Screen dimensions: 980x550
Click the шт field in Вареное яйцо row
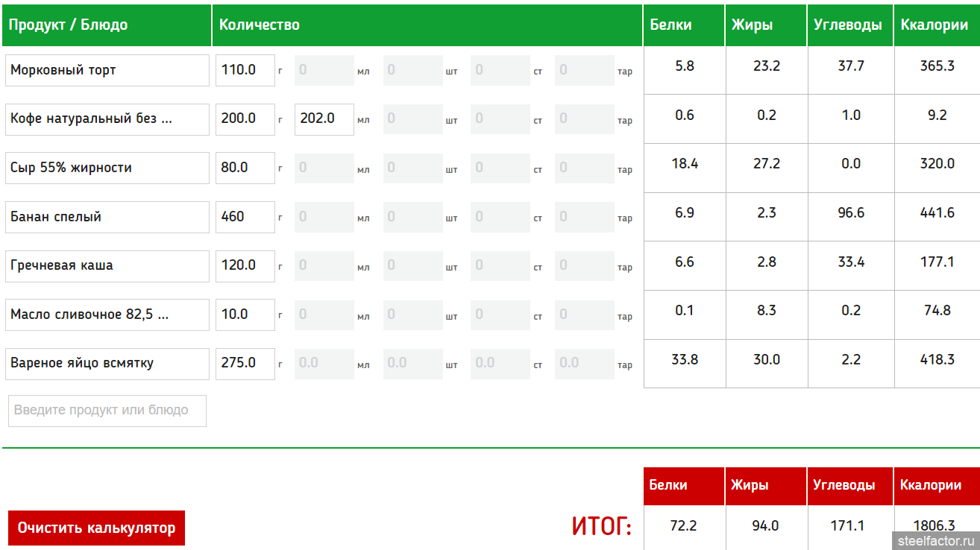413,364
